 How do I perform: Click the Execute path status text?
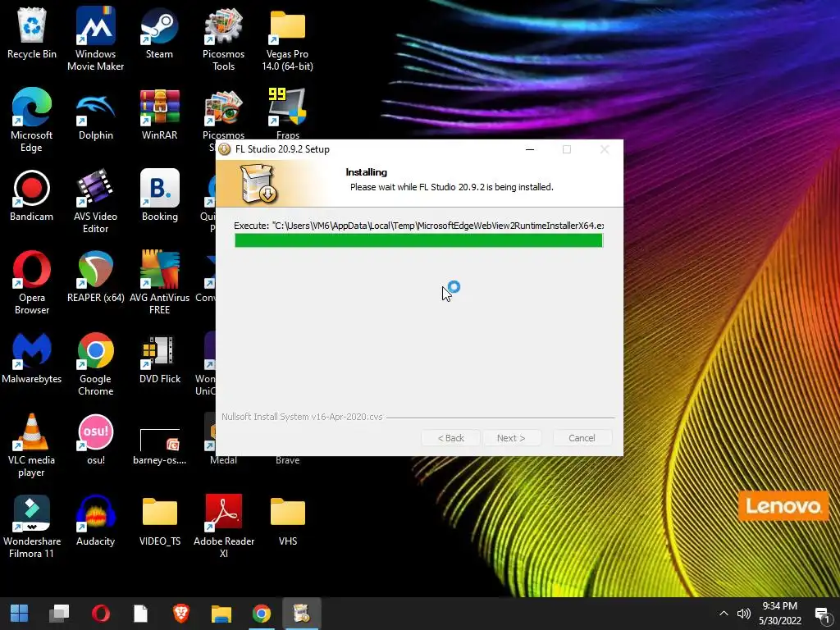pos(418,226)
